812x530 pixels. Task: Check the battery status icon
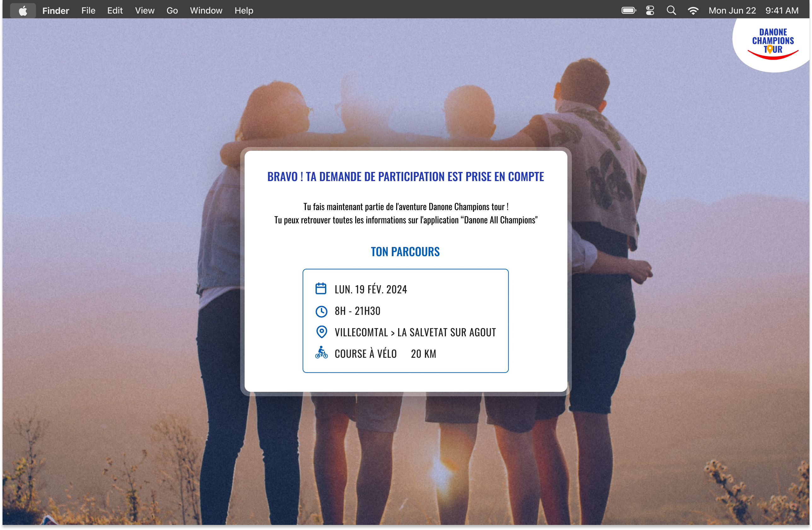pos(629,11)
